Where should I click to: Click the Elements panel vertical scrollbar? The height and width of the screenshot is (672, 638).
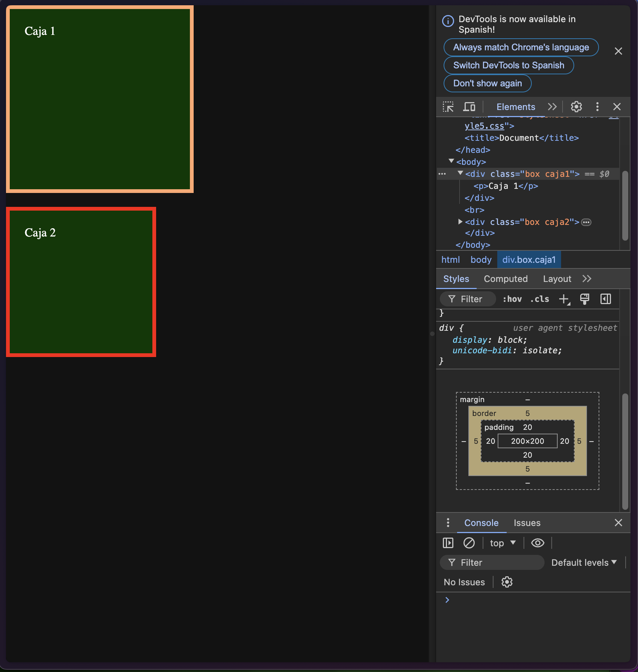click(625, 206)
